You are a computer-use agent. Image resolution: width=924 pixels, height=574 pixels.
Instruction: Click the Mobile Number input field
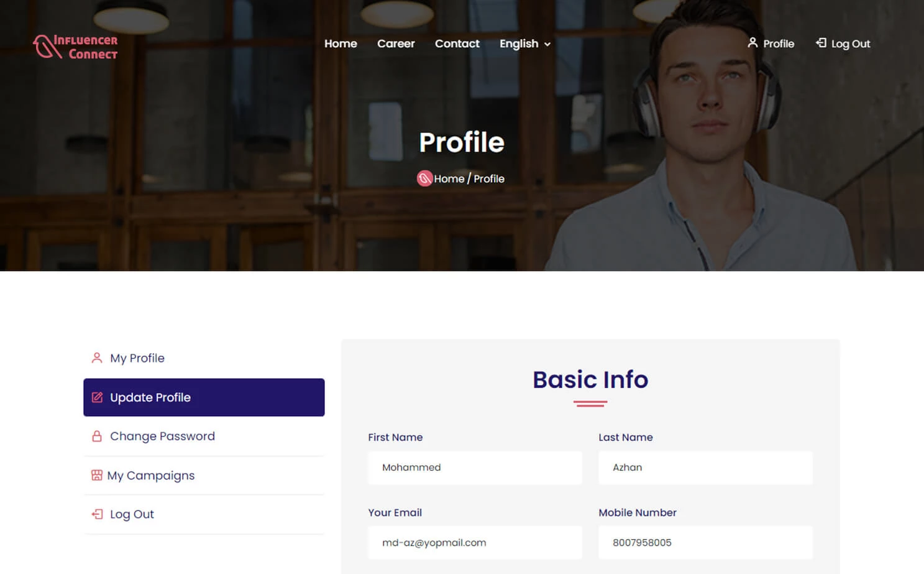pos(705,542)
